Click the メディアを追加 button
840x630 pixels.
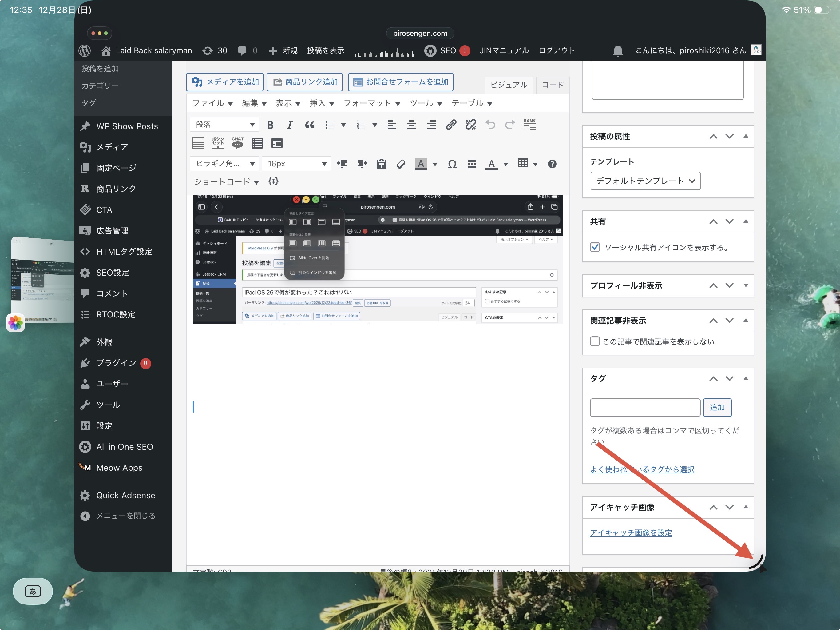coord(225,82)
